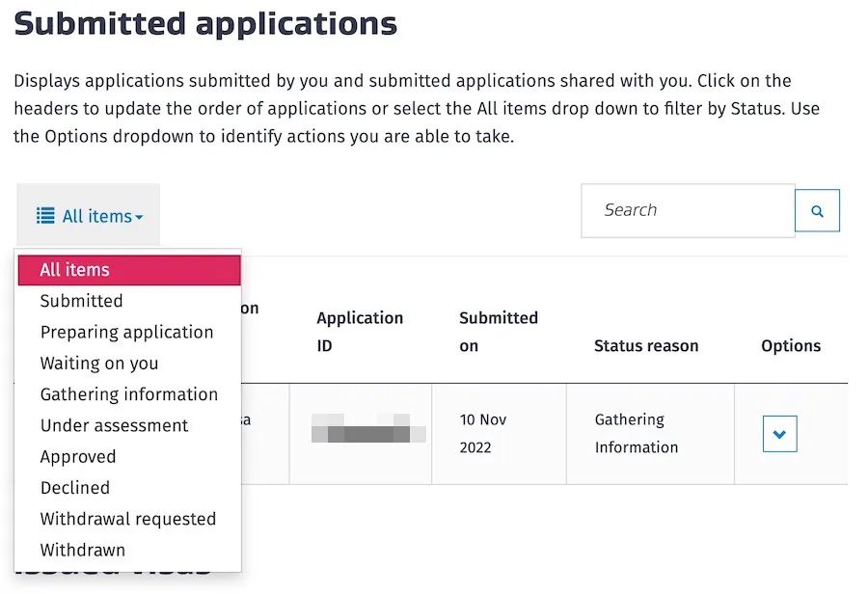Select All items in the filter menu
This screenshot has height=594, width=868.
click(128, 270)
